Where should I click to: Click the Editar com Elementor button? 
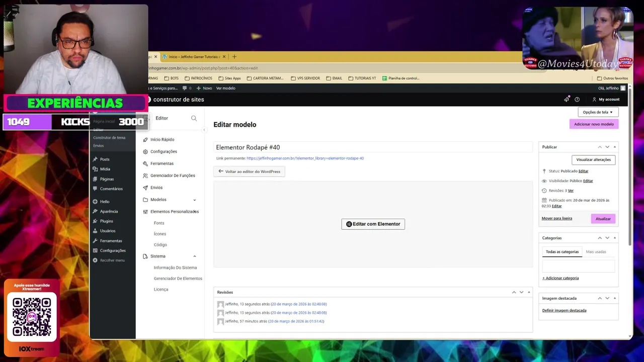tap(373, 224)
